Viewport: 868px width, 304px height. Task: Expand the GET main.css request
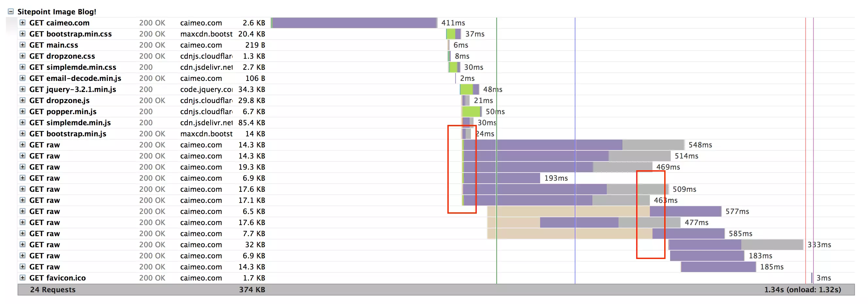23,45
